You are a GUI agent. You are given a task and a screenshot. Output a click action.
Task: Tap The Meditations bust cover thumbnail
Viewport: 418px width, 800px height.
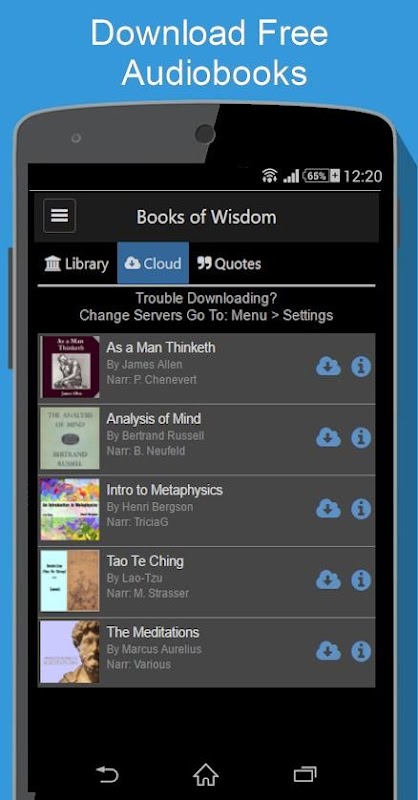click(70, 652)
